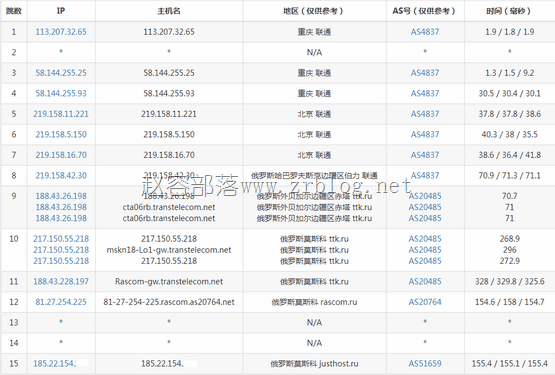Open the blue 219.158.42.30 IP link in hop 8
Image resolution: width=555 pixels, height=375 pixels.
pyautogui.click(x=61, y=176)
